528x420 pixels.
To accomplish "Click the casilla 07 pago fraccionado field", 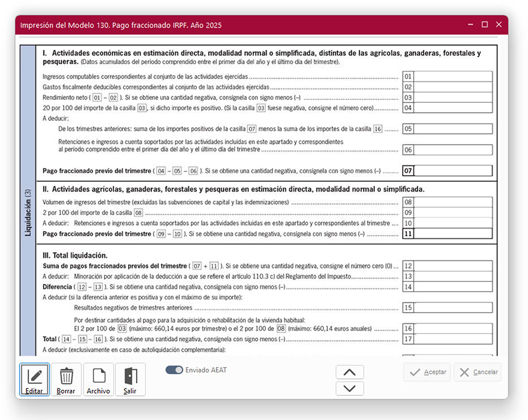I will click(x=453, y=171).
